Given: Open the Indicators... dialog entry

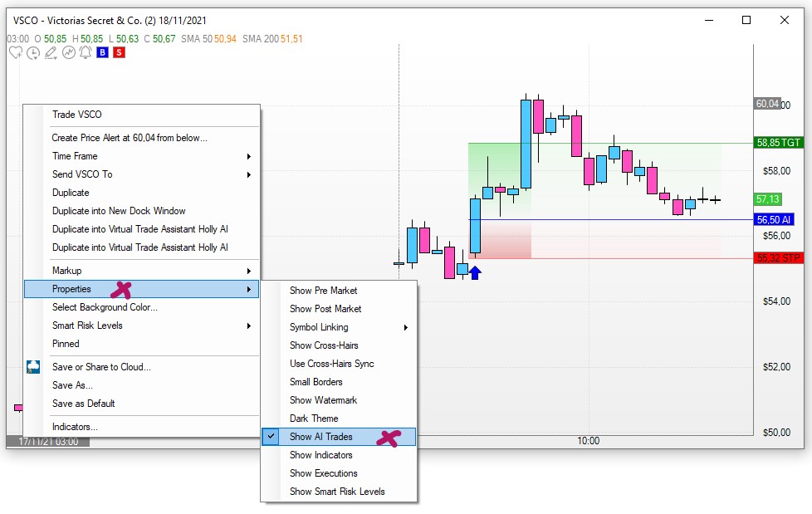Looking at the screenshot, I should click(75, 427).
